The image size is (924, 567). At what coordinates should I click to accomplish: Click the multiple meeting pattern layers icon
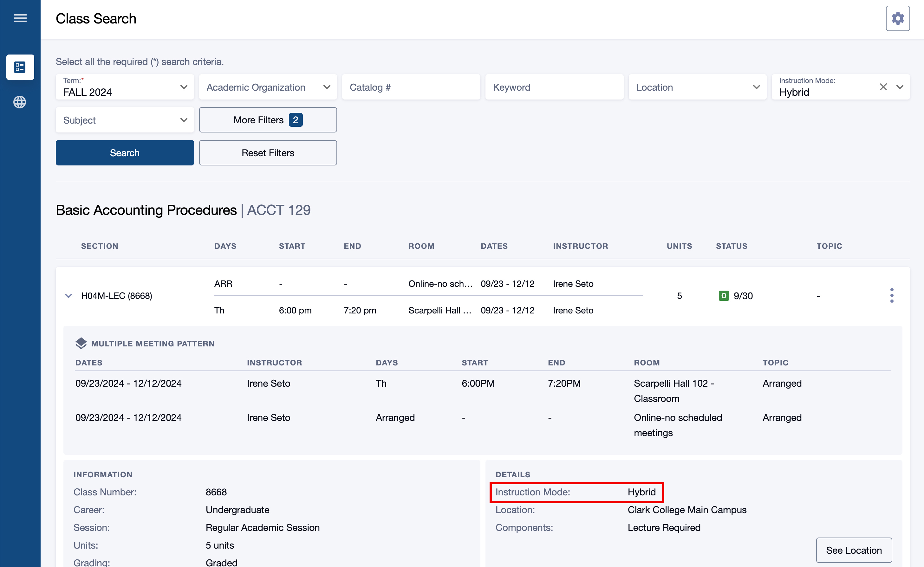point(81,343)
